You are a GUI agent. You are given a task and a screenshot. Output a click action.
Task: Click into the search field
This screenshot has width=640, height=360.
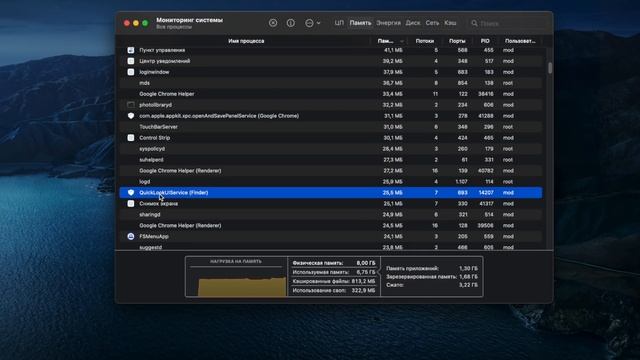coord(507,23)
